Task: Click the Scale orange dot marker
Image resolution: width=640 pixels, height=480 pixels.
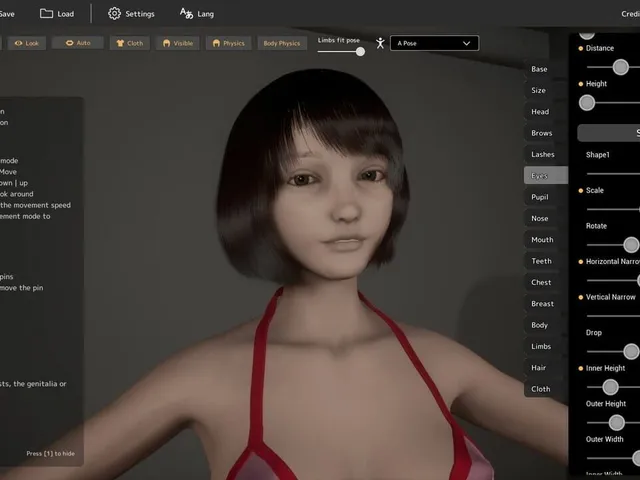Action: 581,191
